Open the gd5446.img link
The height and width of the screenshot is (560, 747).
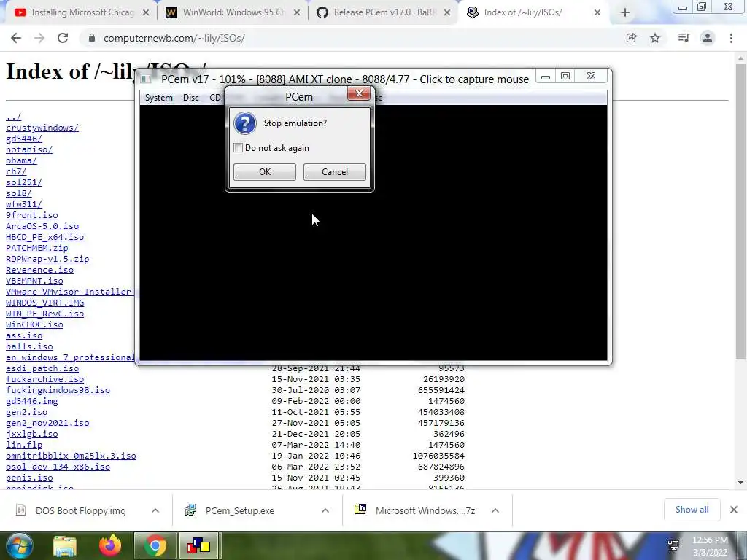pyautogui.click(x=31, y=401)
